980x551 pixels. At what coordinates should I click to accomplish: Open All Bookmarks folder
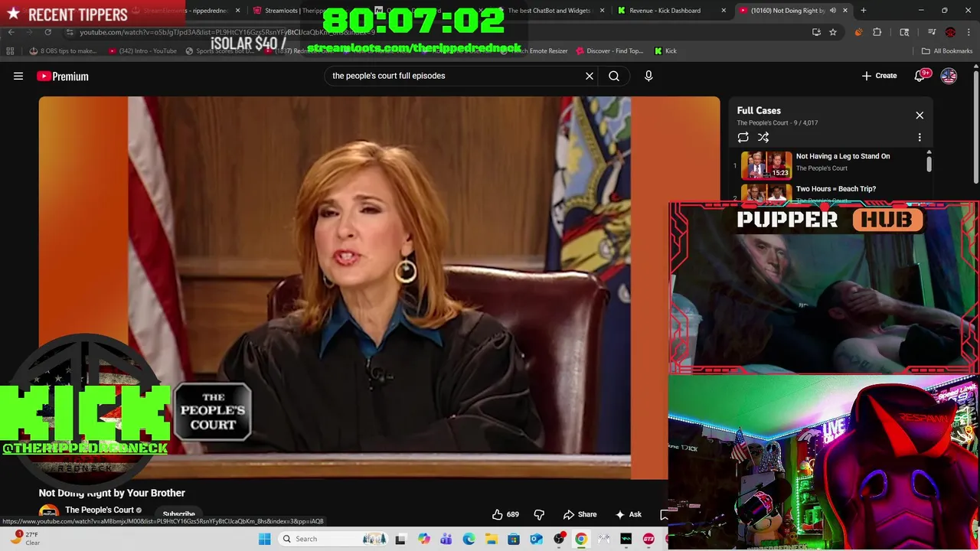(947, 51)
